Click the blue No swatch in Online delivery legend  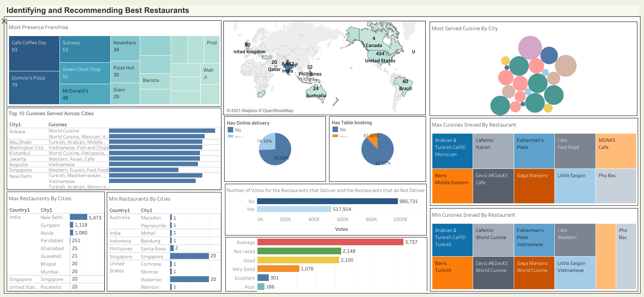(x=230, y=130)
